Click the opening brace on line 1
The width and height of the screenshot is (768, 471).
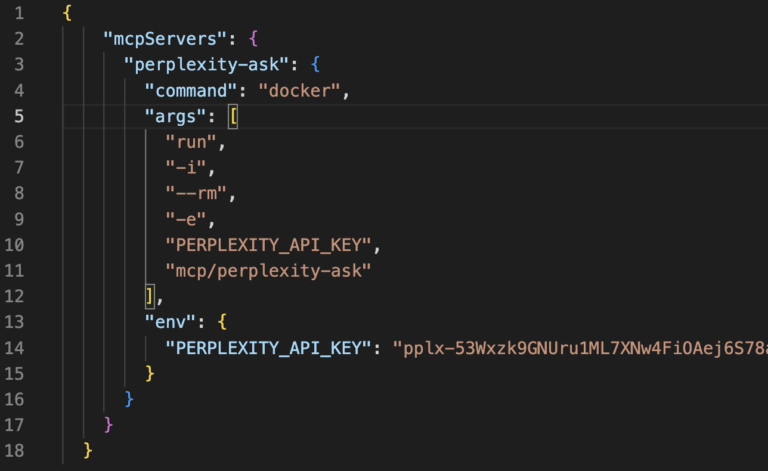[68, 14]
